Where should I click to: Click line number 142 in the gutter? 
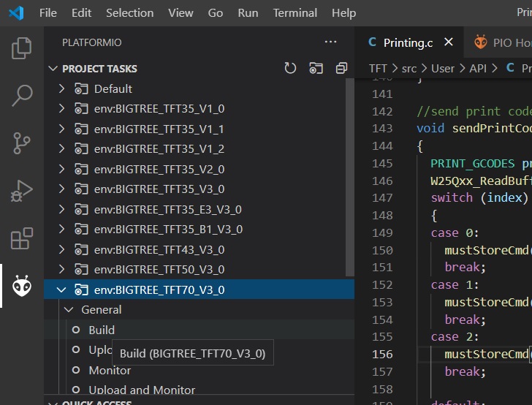382,111
